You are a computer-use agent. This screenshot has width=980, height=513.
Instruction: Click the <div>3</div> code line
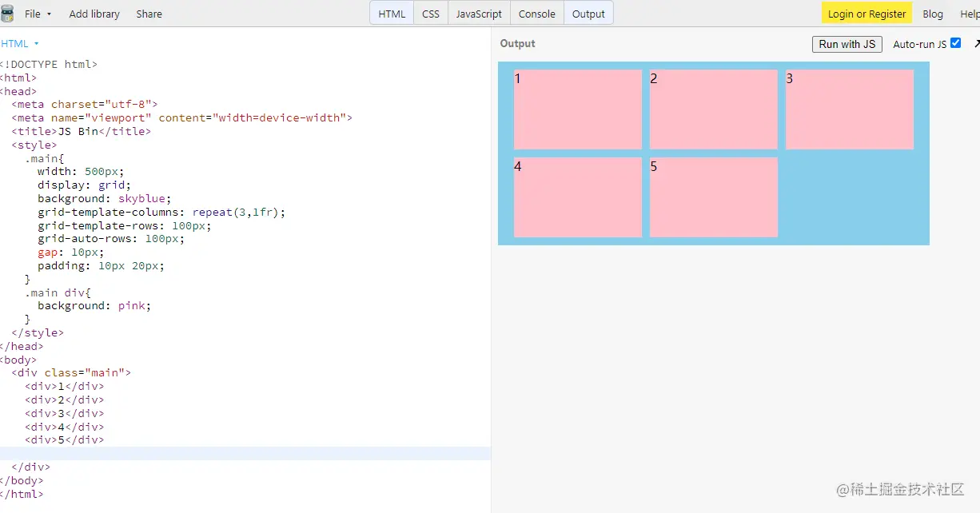(x=64, y=413)
